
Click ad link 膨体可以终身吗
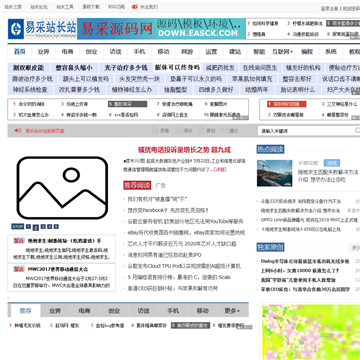pos(177,68)
